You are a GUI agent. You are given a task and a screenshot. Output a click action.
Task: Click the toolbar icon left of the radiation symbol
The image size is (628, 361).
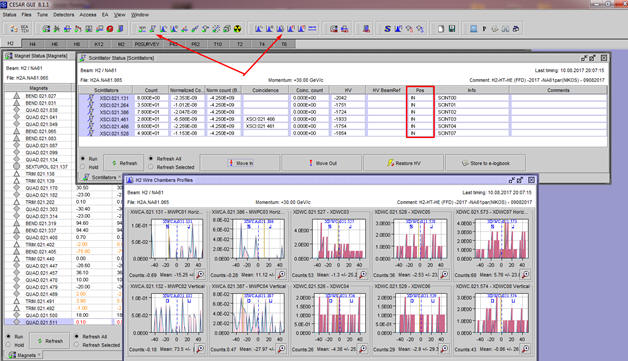[x=227, y=29]
